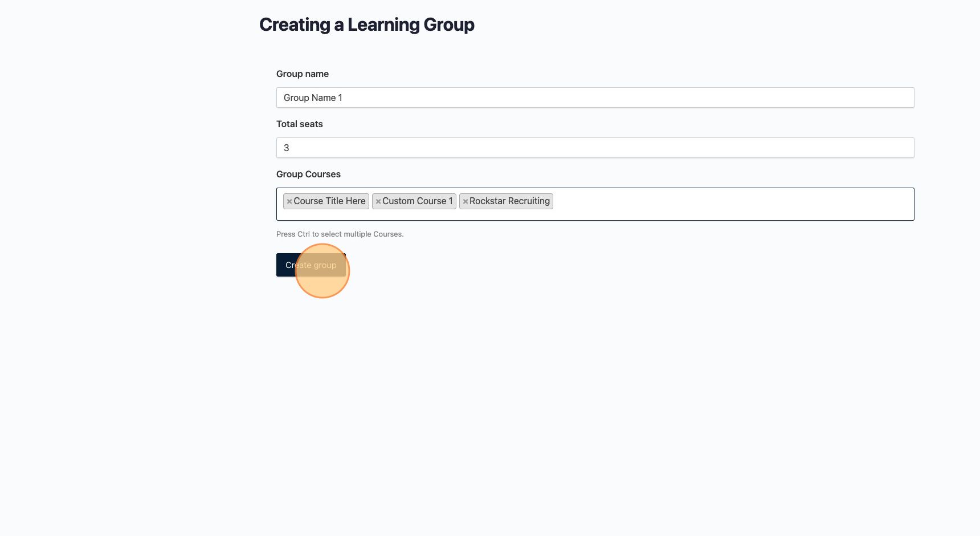Focus the Group name input field
Image resolution: width=980 pixels, height=536 pixels.
[595, 98]
